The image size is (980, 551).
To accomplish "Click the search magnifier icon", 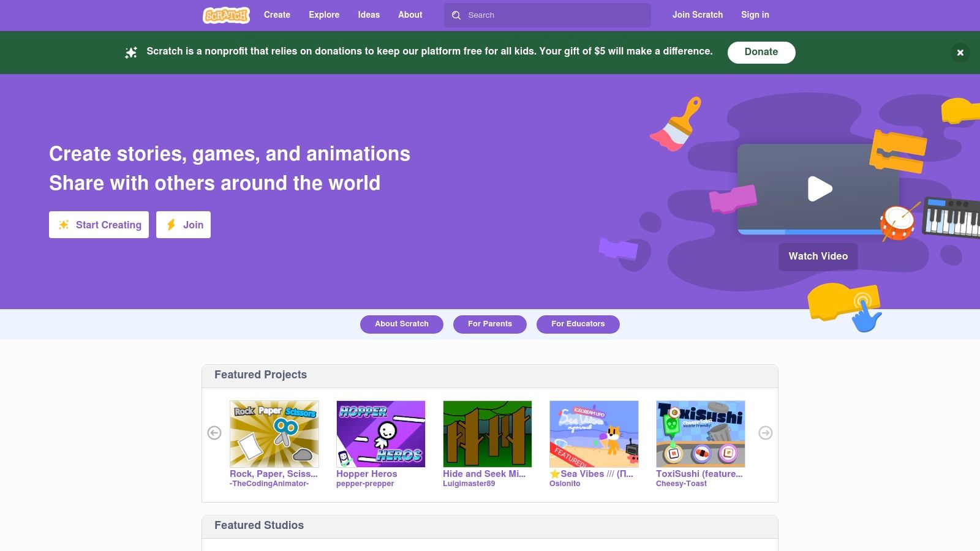I will point(456,15).
